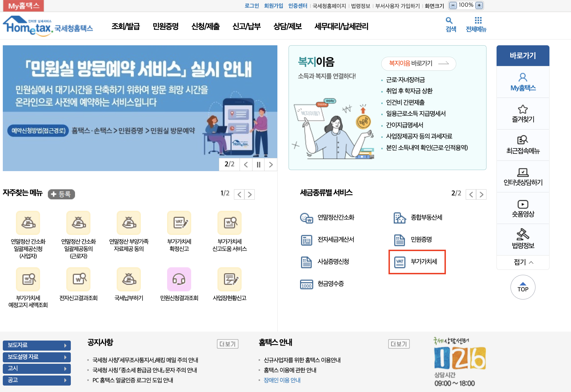Pause the banner carousel
This screenshot has width=571, height=392.
[x=258, y=165]
